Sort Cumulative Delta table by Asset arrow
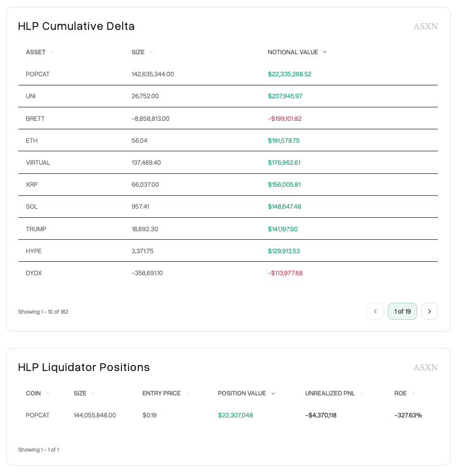 (52, 52)
